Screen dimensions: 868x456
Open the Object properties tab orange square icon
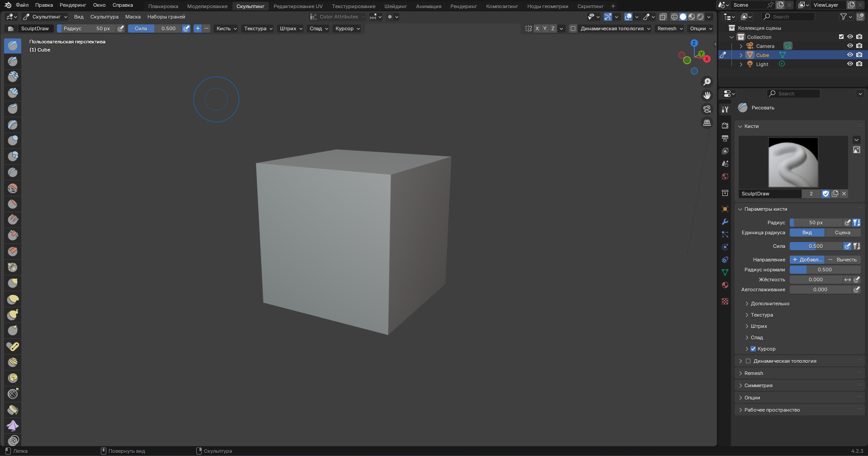coord(725,209)
